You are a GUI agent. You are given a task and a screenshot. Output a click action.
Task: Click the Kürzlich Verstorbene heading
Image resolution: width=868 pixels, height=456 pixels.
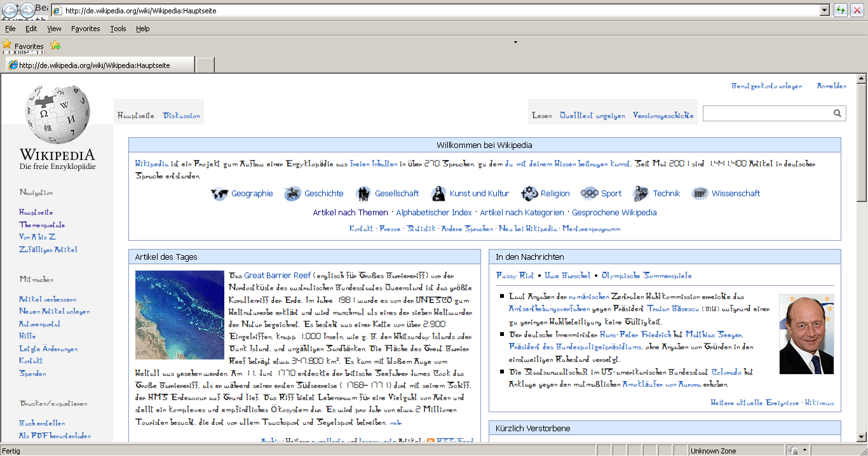533,429
